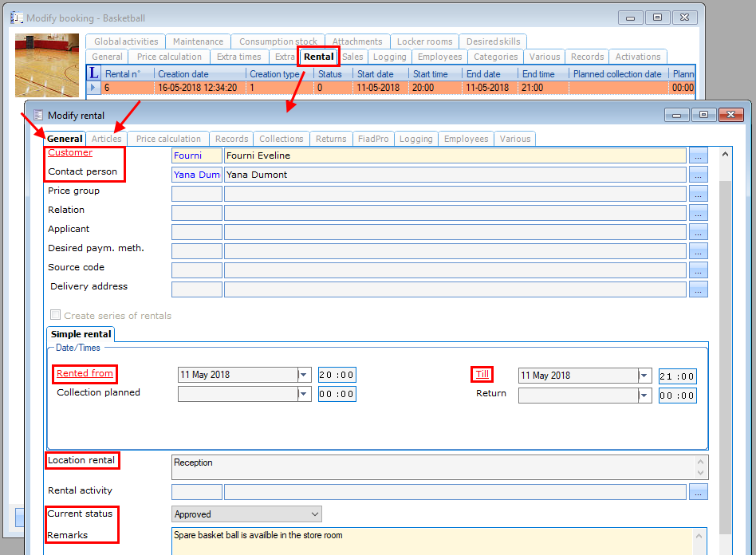Open the Consumption stock tab
Screen dimensions: 756x555
click(278, 41)
